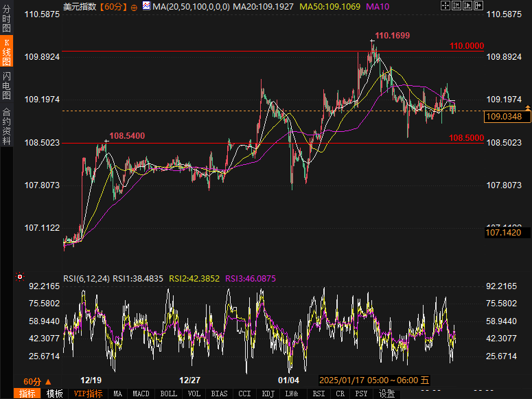Click the MA indicator chart icon in header
532x399 pixels.
[146, 5]
